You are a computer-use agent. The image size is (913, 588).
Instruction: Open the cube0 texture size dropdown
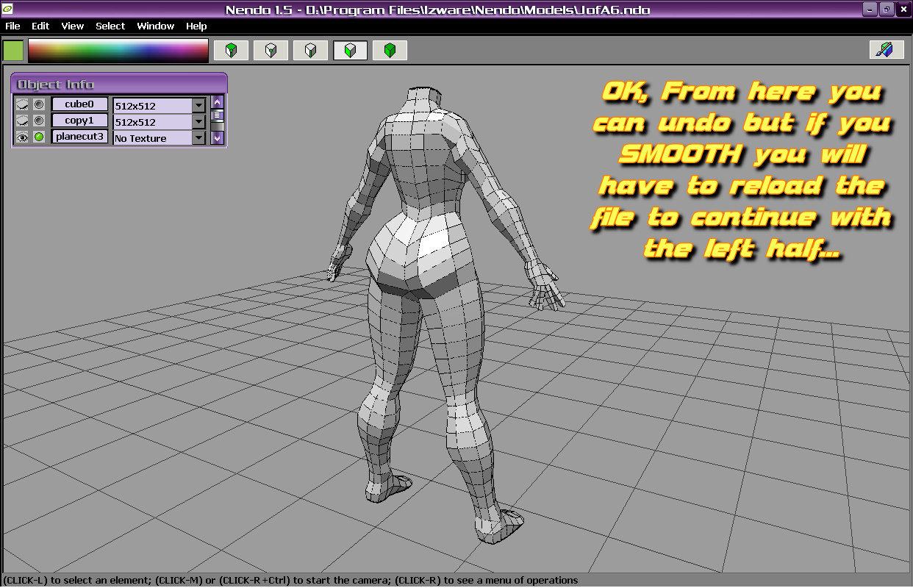tap(198, 105)
